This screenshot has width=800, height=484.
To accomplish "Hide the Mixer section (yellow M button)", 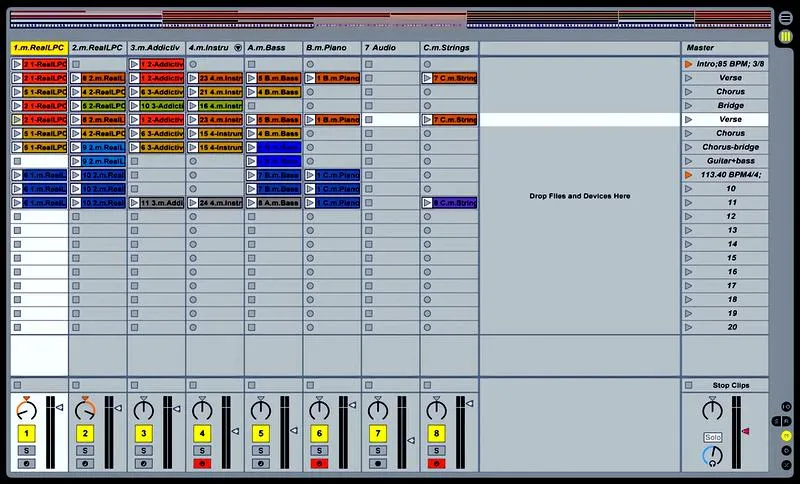I will click(786, 436).
